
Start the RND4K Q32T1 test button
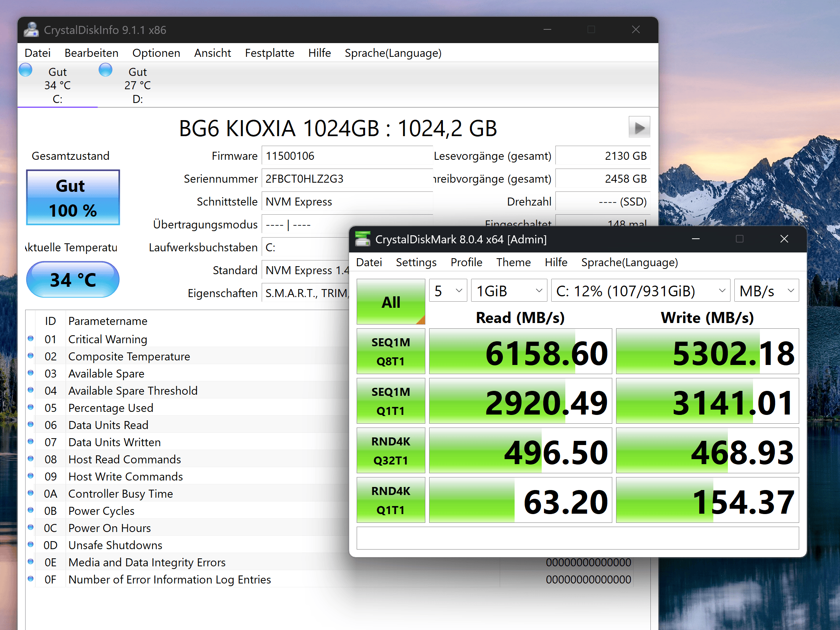(391, 450)
